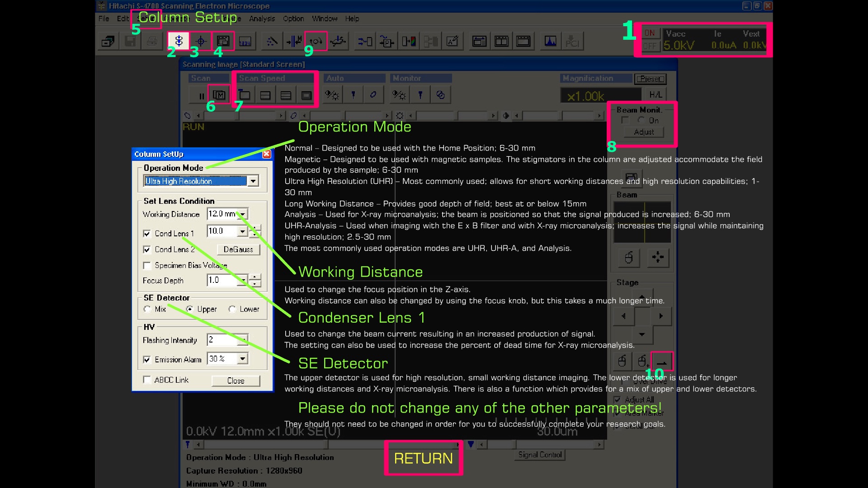Select the Mix SE Detector option
Screen dimensions: 868x488
[x=147, y=309]
